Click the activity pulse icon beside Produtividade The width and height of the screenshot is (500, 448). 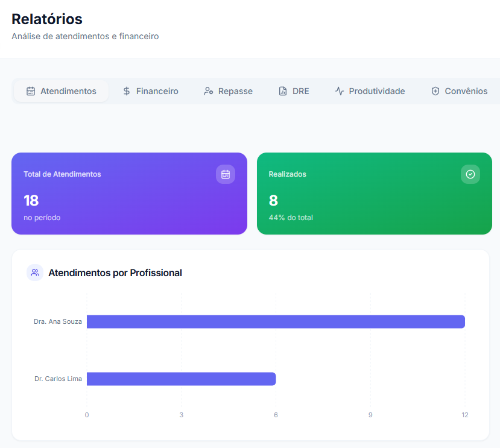pos(340,91)
